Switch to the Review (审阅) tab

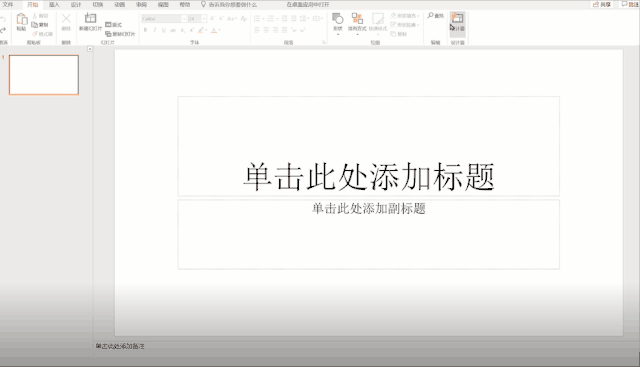point(141,4)
